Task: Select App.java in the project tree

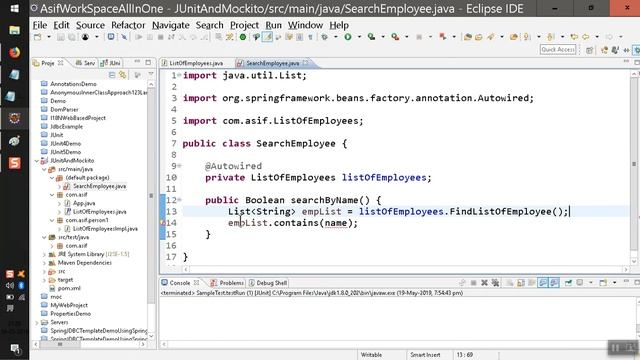Action: coord(84,203)
